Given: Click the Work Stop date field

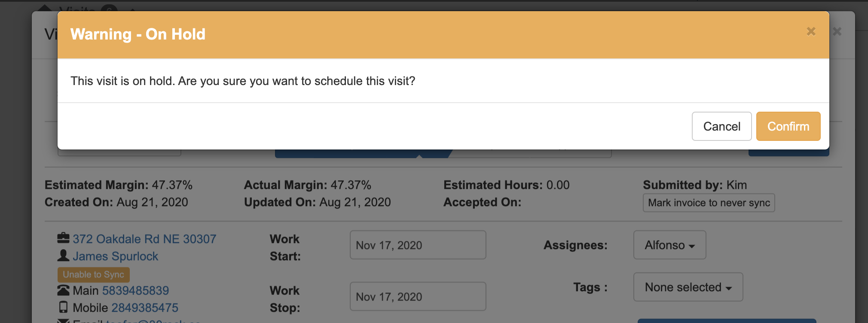Looking at the screenshot, I should pyautogui.click(x=418, y=296).
